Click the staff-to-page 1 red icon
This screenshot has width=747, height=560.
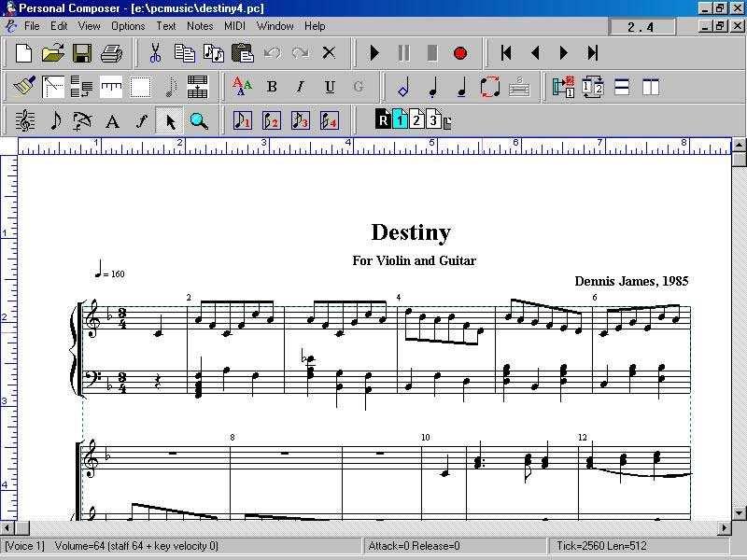click(564, 87)
